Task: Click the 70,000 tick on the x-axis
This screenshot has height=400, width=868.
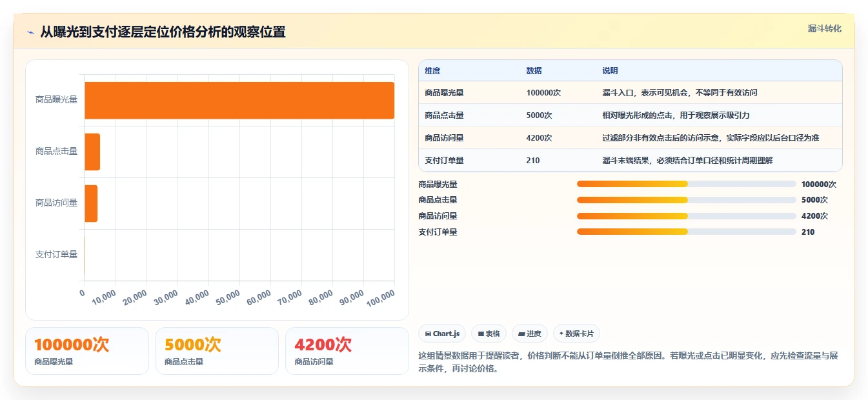Action: [x=290, y=298]
